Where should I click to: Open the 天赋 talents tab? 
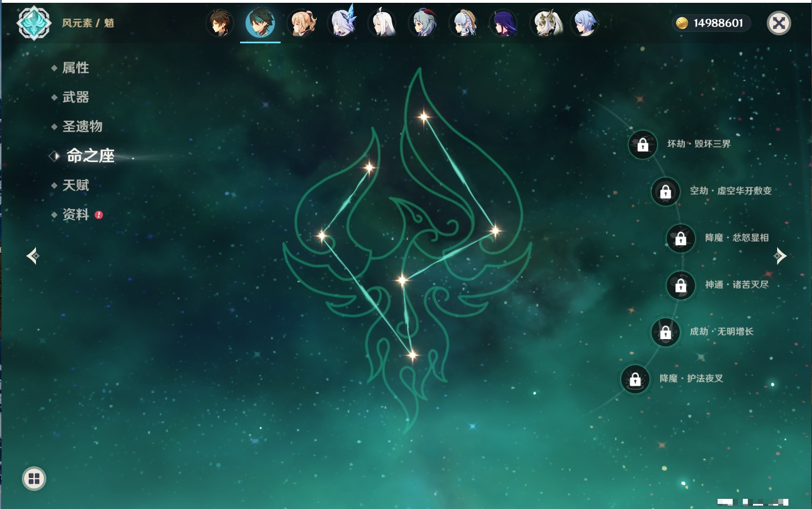75,185
